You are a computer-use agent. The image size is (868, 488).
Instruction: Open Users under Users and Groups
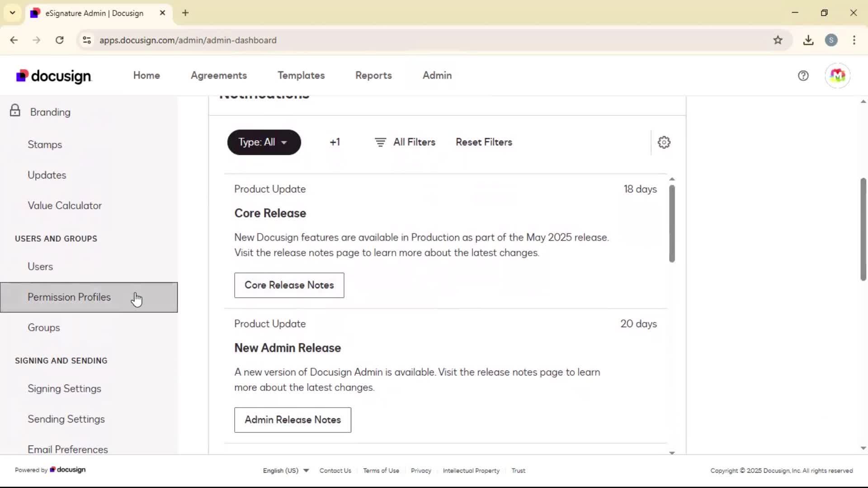(x=89, y=267)
